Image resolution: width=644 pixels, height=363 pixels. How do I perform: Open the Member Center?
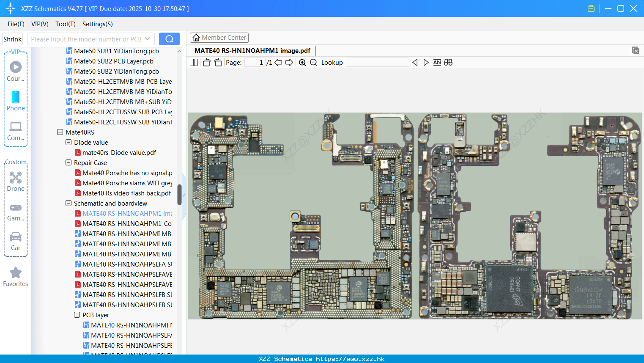219,38
